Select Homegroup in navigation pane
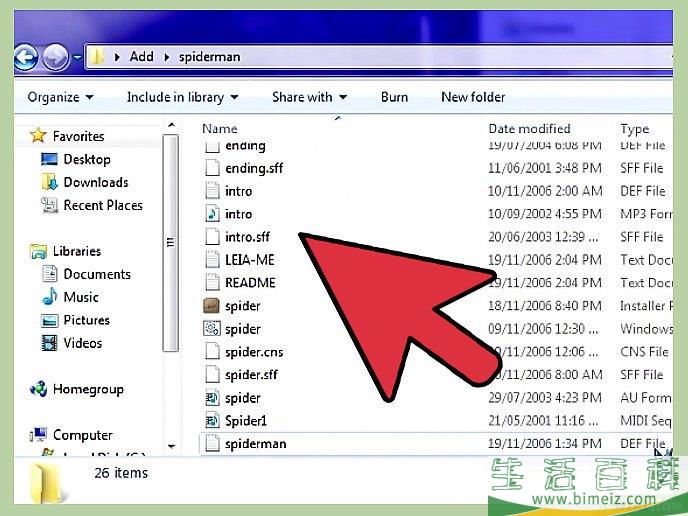Screen dimensions: 688x516 [88, 389]
